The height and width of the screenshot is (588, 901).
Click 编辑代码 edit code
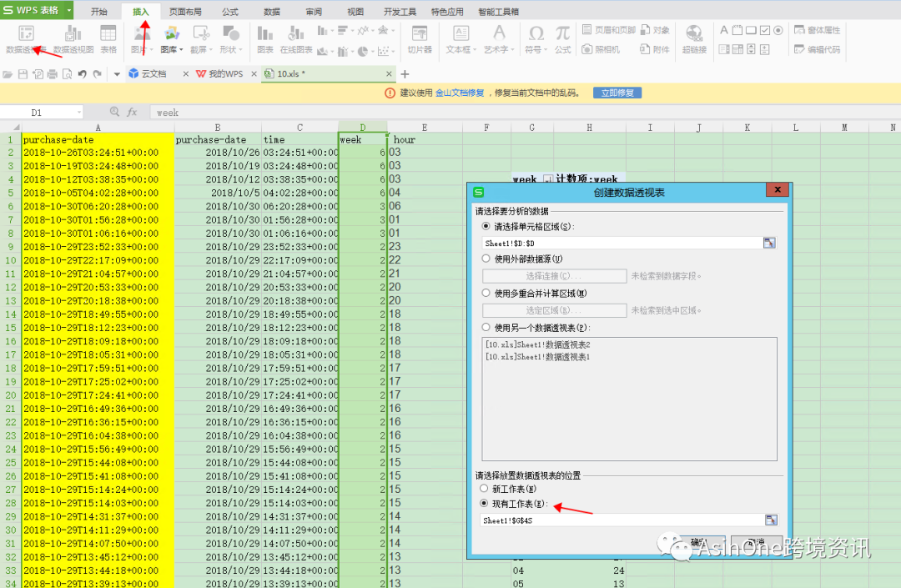(x=817, y=49)
